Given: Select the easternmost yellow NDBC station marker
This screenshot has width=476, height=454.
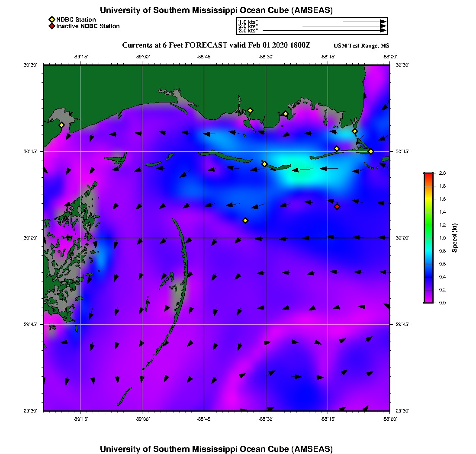Looking at the screenshot, I should click(x=371, y=151).
